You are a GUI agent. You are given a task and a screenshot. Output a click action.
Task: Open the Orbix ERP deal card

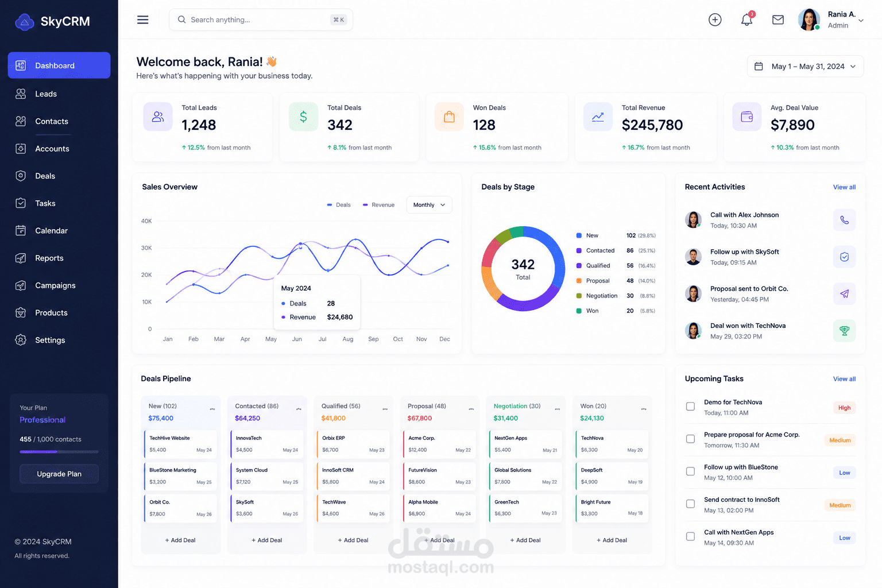(x=353, y=444)
